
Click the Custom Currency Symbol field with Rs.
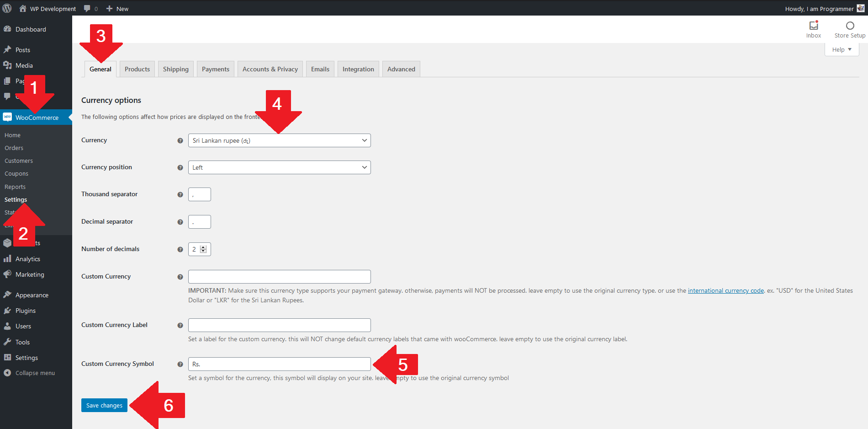pyautogui.click(x=279, y=364)
